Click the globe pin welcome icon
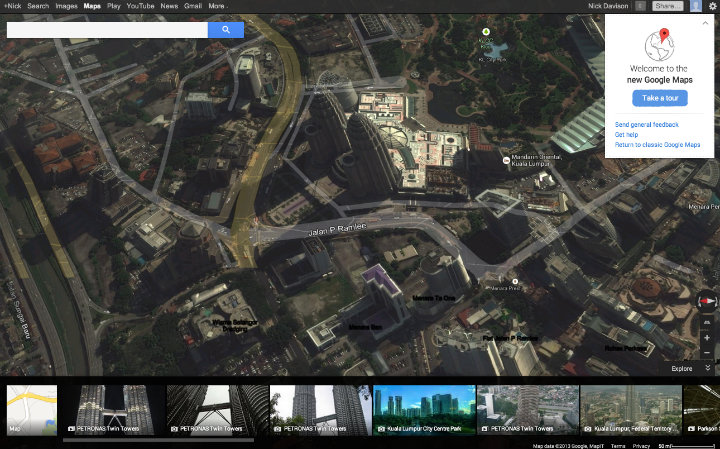The image size is (720, 449). (x=660, y=45)
